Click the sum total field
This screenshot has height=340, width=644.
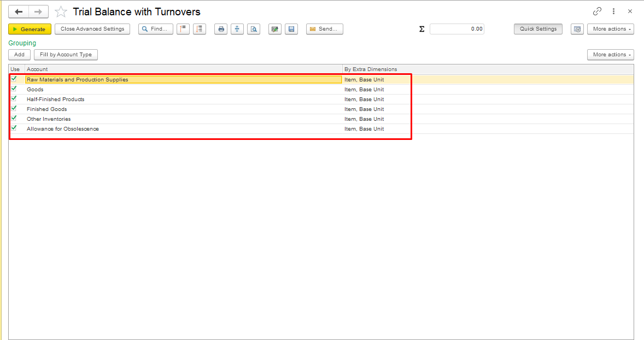tap(456, 29)
